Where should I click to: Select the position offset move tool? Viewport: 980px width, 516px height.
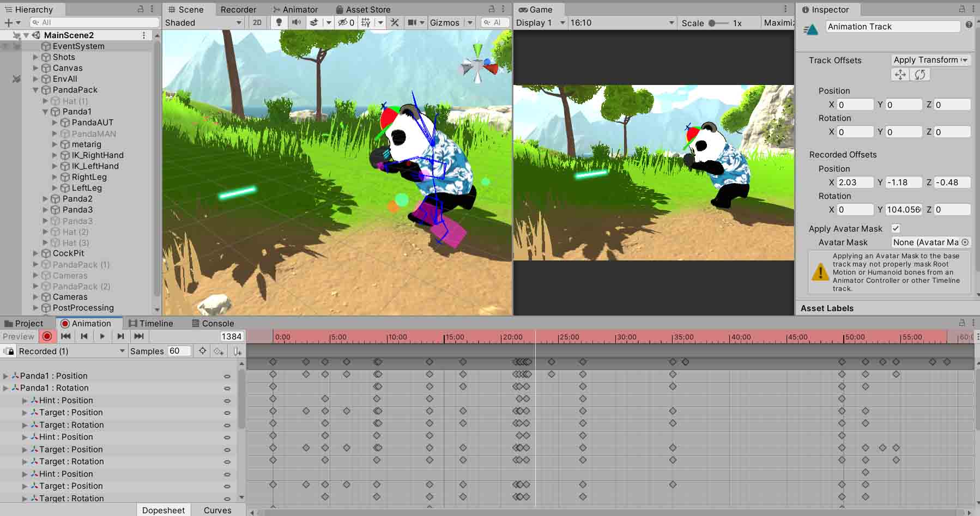pyautogui.click(x=900, y=75)
